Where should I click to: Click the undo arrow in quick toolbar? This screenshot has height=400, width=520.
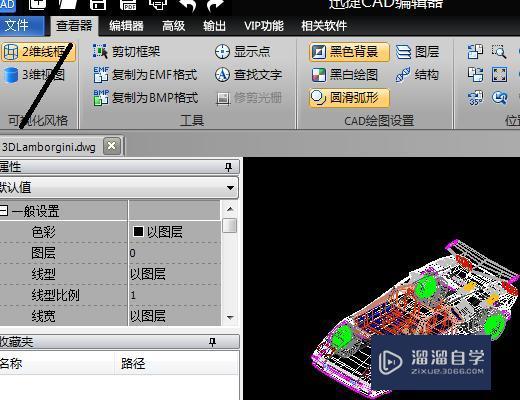click(x=188, y=5)
